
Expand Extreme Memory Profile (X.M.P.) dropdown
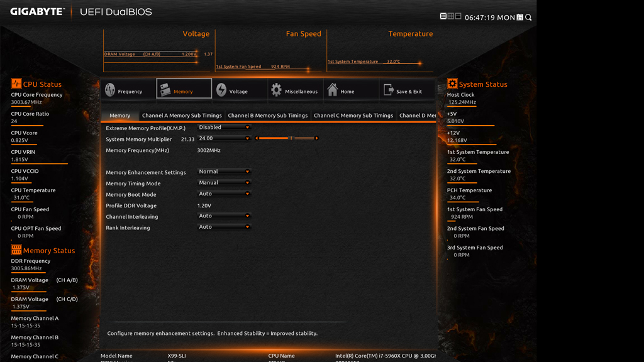pos(224,128)
